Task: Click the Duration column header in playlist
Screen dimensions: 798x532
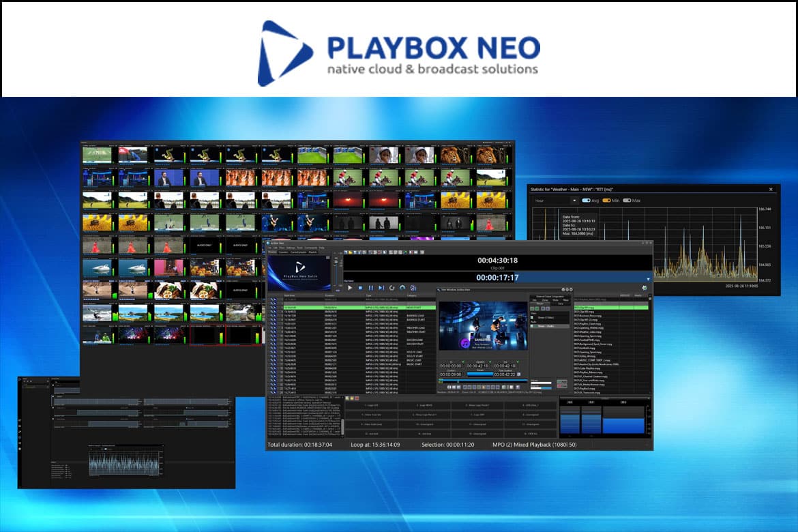Action: (330, 295)
